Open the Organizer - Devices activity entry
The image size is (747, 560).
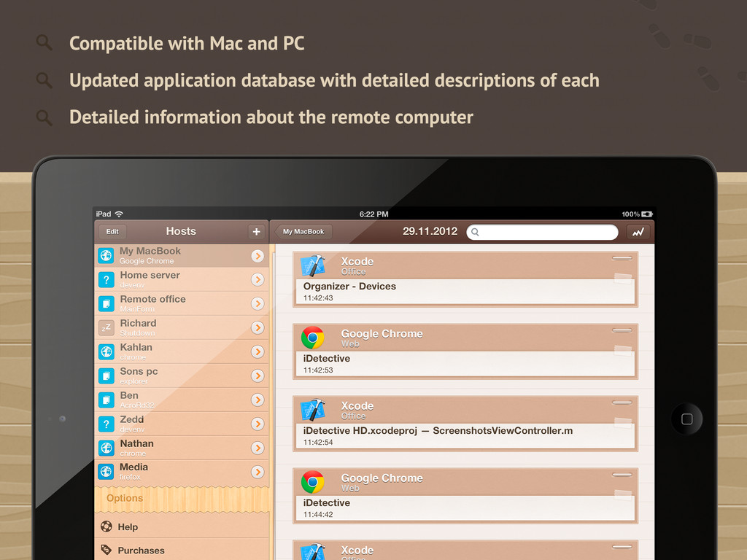[465, 279]
